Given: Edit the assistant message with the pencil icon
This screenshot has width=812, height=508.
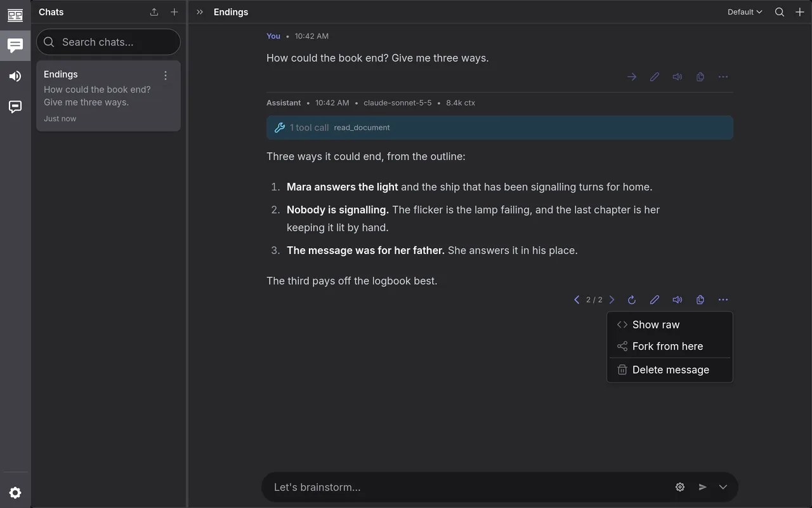Looking at the screenshot, I should [655, 300].
